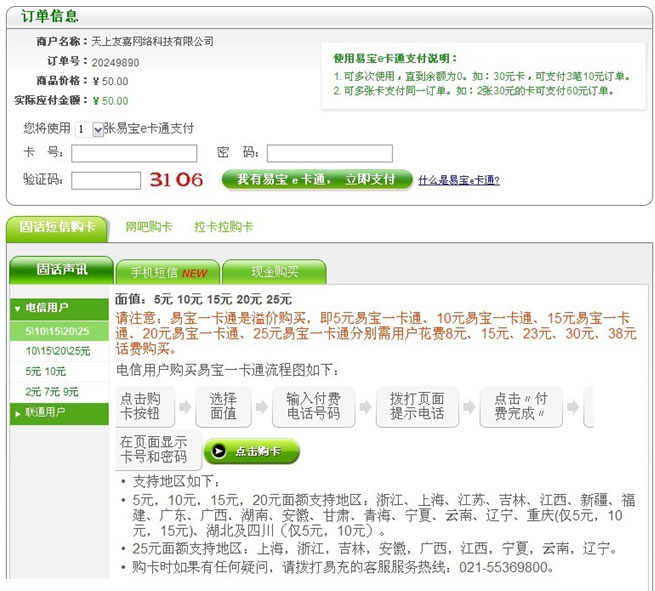The height and width of the screenshot is (591, 655).
Task: Select the 固话声讯 sub-tab
Action: click(61, 270)
